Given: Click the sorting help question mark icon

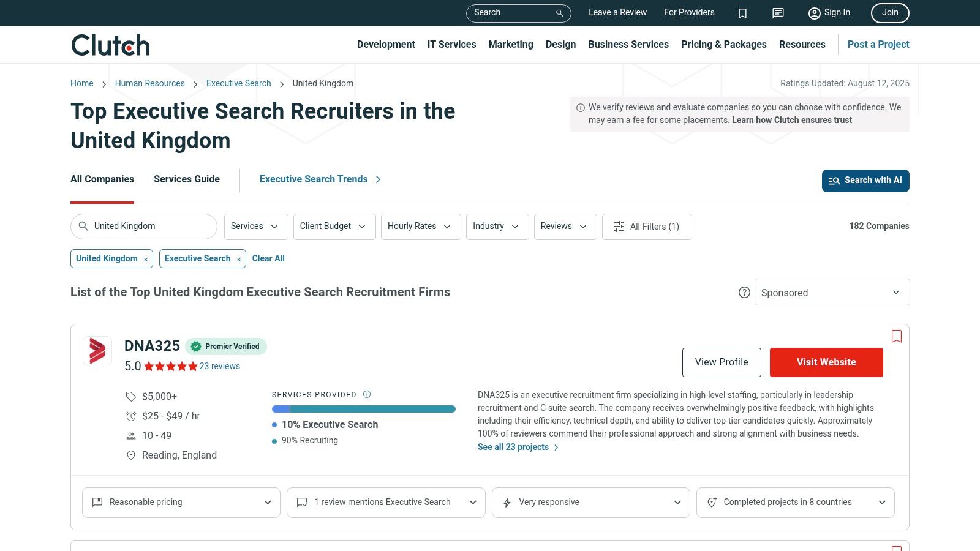Looking at the screenshot, I should pyautogui.click(x=744, y=293).
